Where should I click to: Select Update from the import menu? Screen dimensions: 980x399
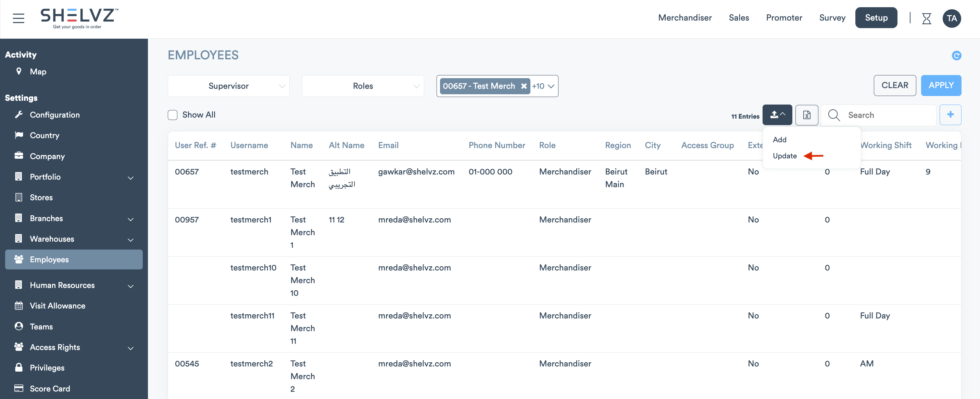784,156
